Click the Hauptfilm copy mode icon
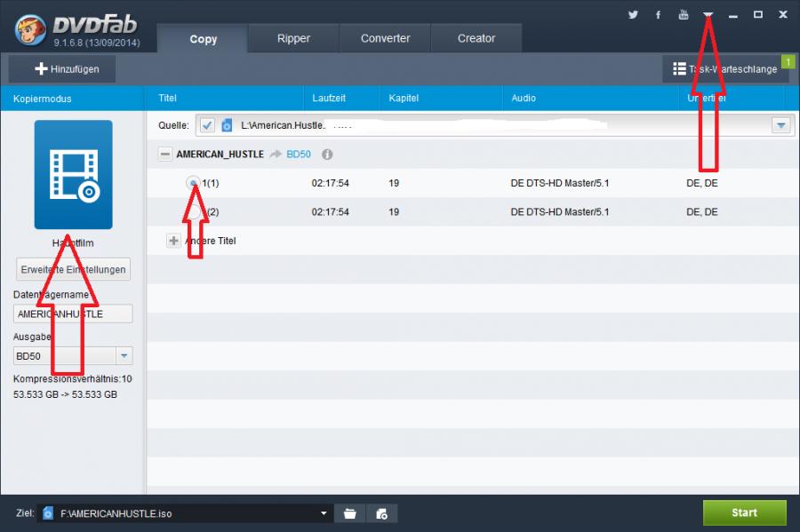This screenshot has width=800, height=532. pyautogui.click(x=74, y=175)
